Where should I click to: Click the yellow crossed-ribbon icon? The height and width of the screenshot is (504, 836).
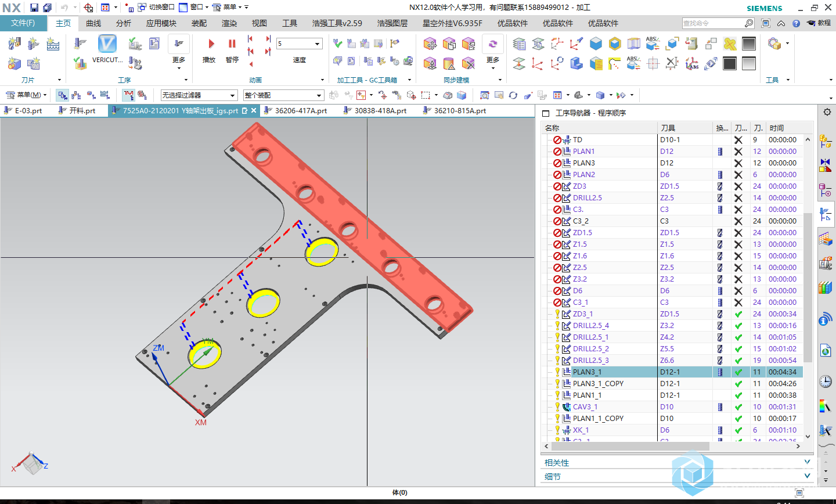point(730,44)
